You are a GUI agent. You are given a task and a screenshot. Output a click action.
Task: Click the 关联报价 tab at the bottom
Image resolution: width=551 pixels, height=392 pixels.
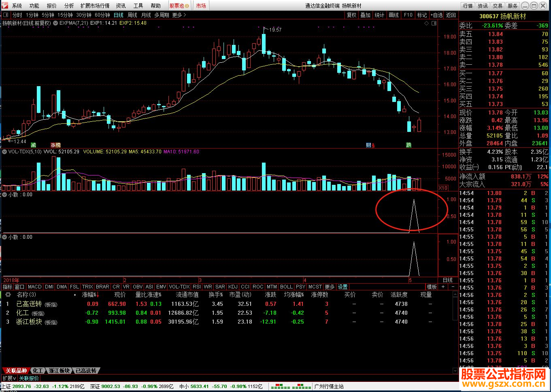[x=29, y=378]
